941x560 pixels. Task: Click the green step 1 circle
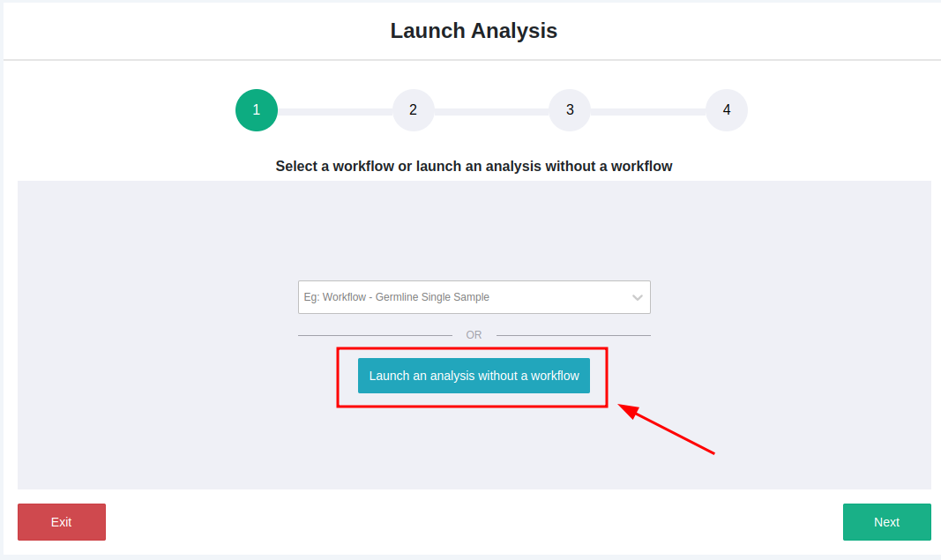coord(257,110)
